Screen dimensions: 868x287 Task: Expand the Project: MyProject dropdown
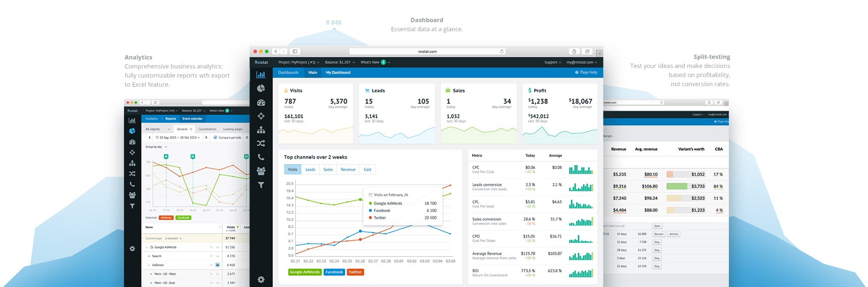[298, 62]
